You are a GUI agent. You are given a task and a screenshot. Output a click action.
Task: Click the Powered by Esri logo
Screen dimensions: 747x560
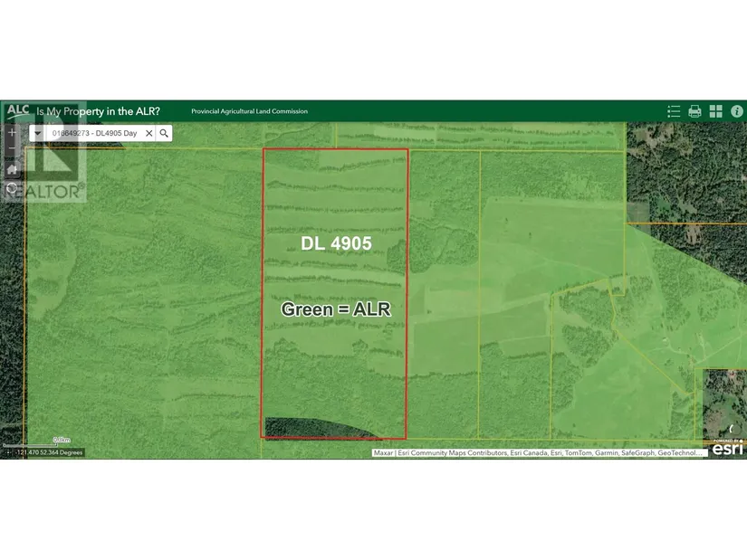tap(727, 448)
